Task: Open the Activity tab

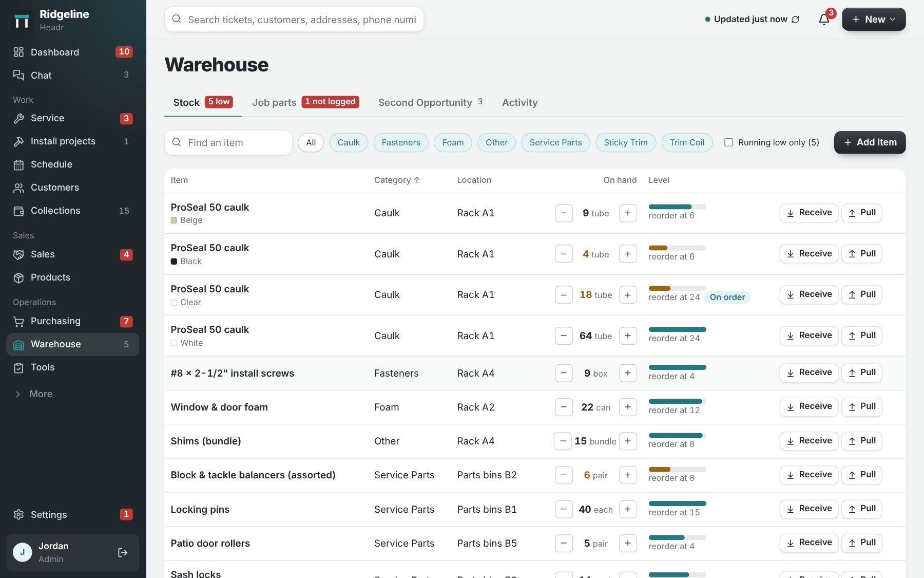Action: coord(520,102)
